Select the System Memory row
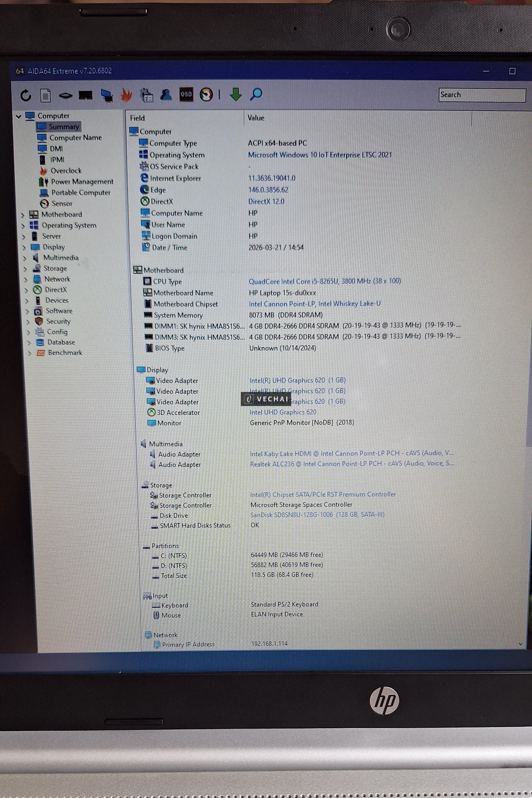The width and height of the screenshot is (532, 798). tap(233, 315)
